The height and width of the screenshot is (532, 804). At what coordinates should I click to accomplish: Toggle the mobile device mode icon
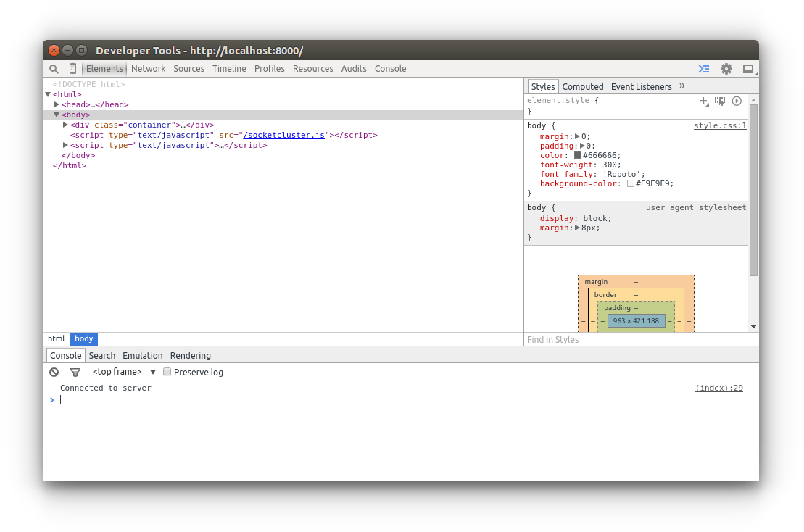click(x=72, y=69)
